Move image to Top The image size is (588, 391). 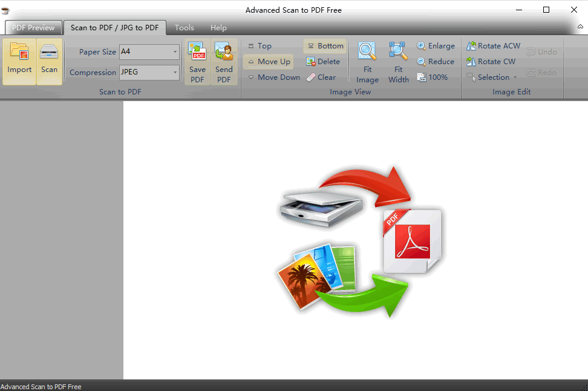point(260,46)
